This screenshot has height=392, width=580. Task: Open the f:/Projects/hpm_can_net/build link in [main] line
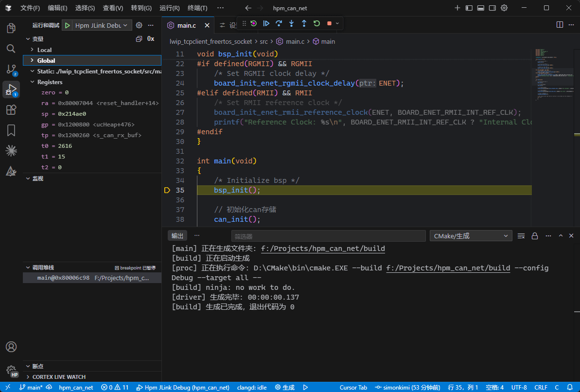[x=323, y=249]
